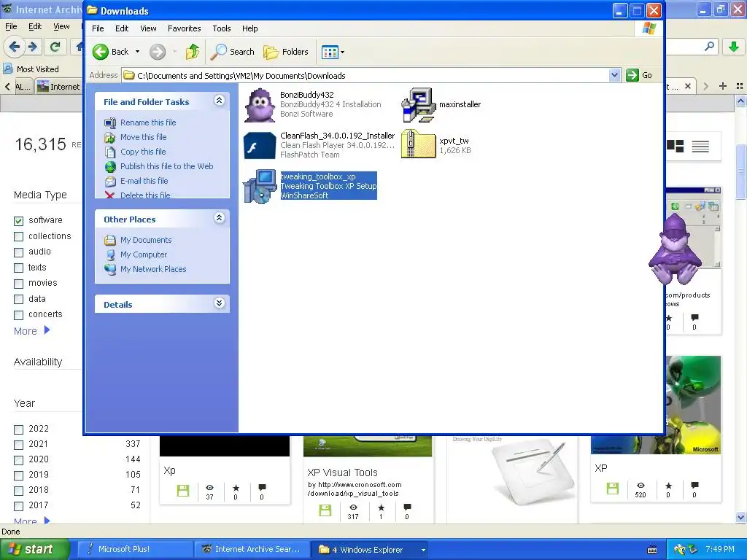Viewport: 747px width, 560px height.
Task: Click the Delete this file link
Action: click(145, 195)
